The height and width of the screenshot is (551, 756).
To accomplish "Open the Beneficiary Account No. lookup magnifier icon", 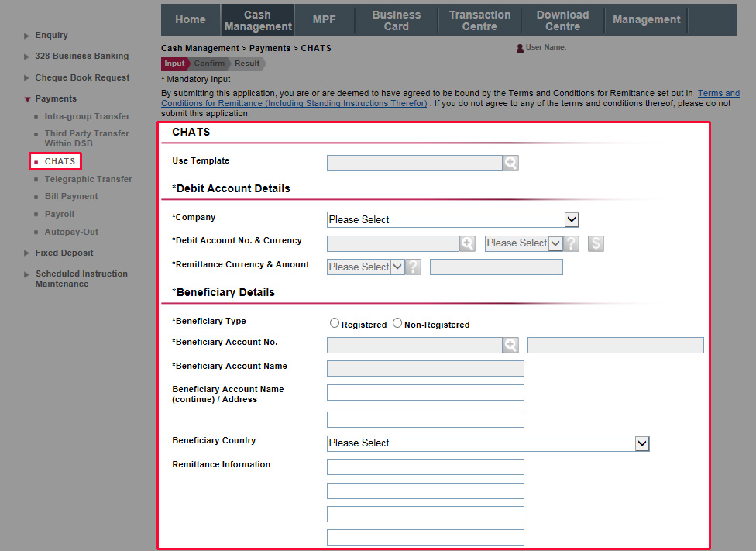I will (x=510, y=345).
